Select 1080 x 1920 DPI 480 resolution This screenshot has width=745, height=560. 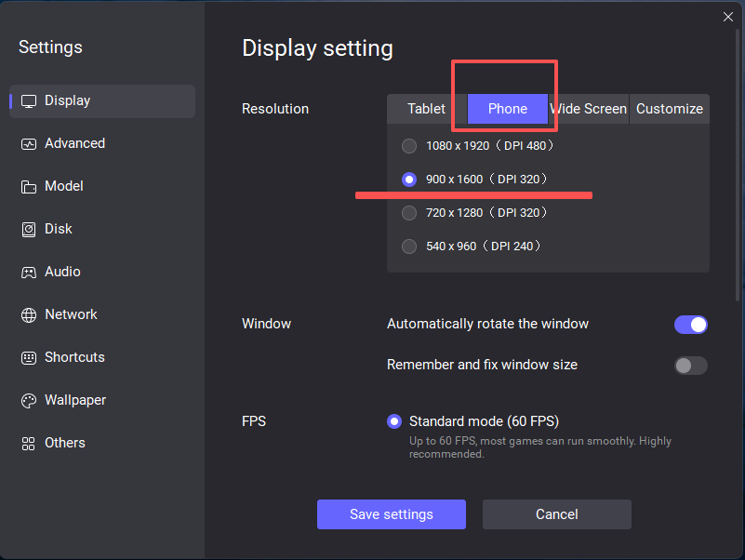point(409,146)
